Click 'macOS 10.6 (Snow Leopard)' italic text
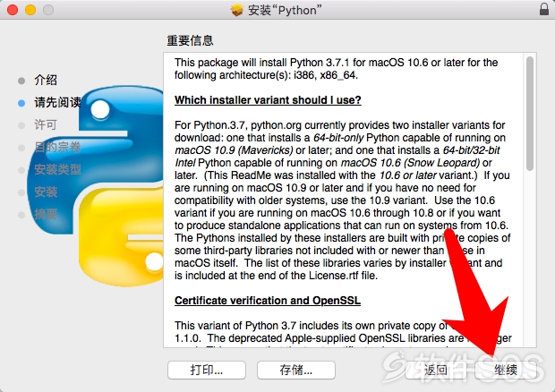The height and width of the screenshot is (392, 555). 410,163
